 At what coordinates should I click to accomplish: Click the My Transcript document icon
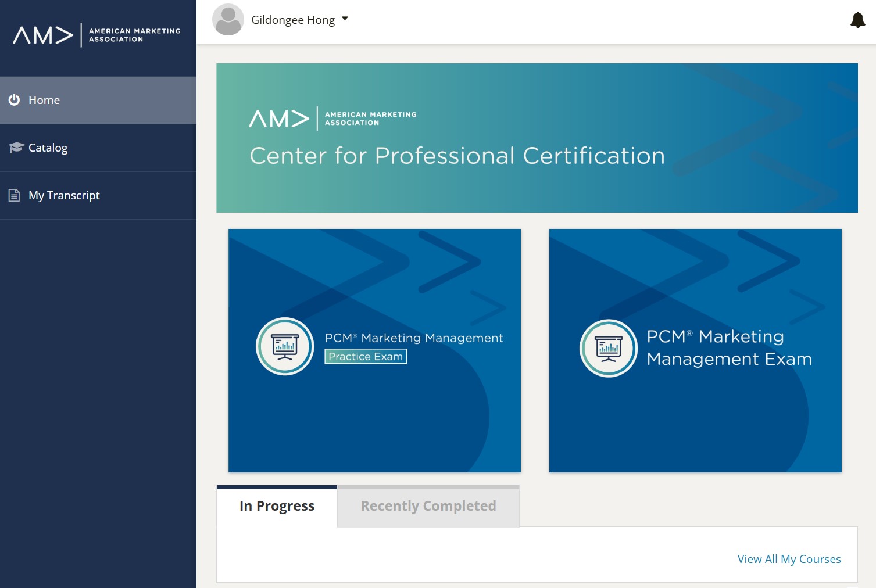click(15, 195)
